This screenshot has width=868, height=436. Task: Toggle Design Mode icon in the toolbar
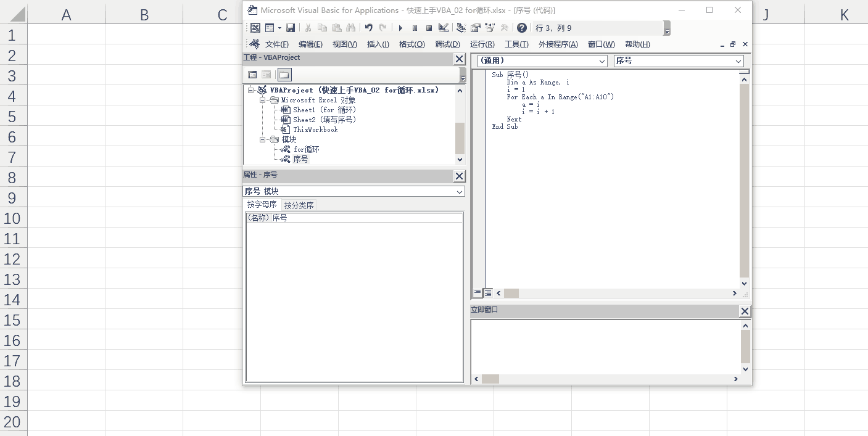point(443,28)
